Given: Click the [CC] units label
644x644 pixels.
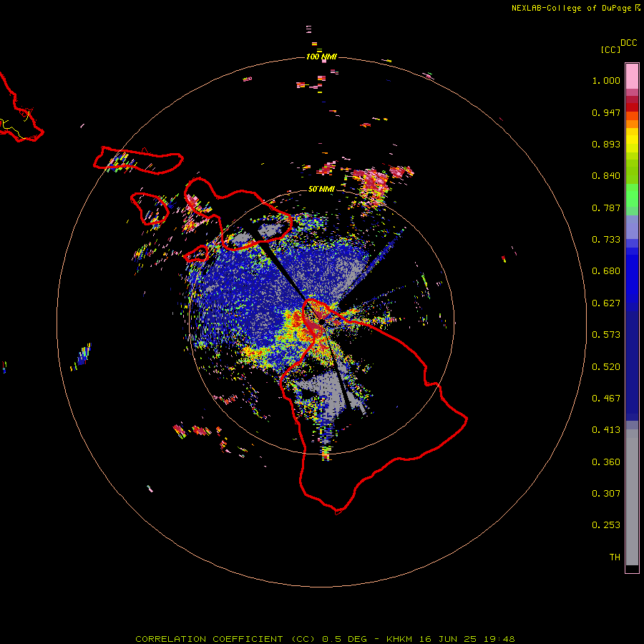Looking at the screenshot, I should click(610, 49).
